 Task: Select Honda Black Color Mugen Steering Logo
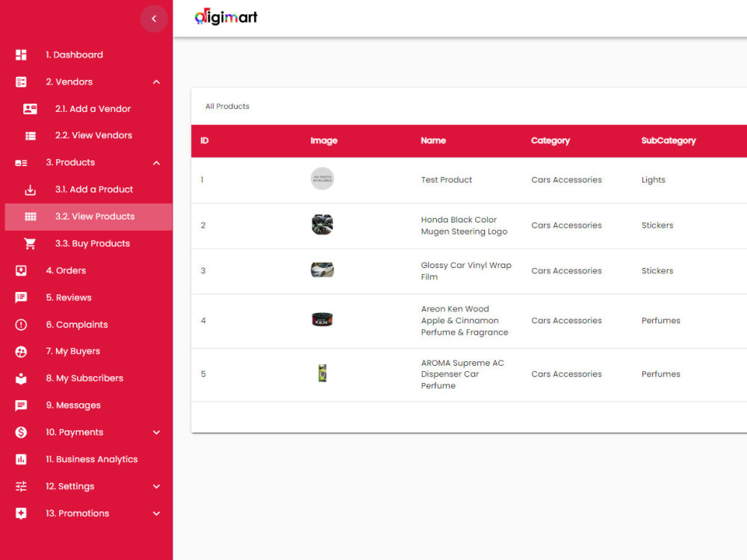464,225
